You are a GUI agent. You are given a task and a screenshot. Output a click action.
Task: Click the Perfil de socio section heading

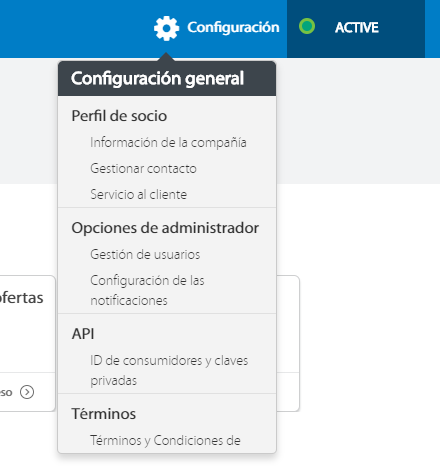(x=119, y=116)
